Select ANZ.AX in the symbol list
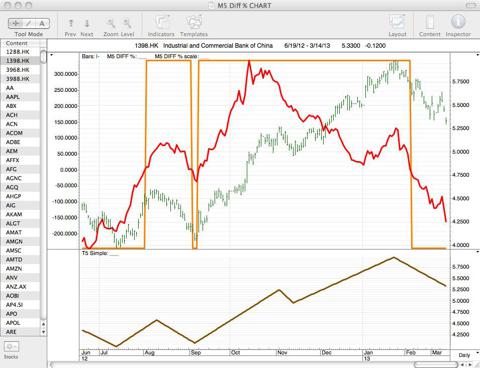The height and width of the screenshot is (368, 480). pos(21,286)
